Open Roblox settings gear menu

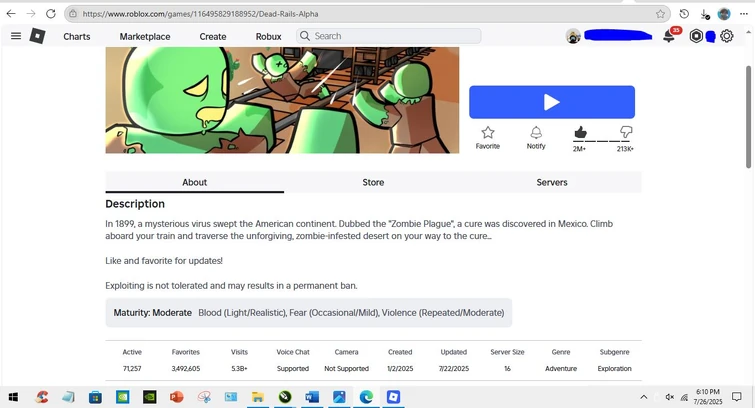727,36
